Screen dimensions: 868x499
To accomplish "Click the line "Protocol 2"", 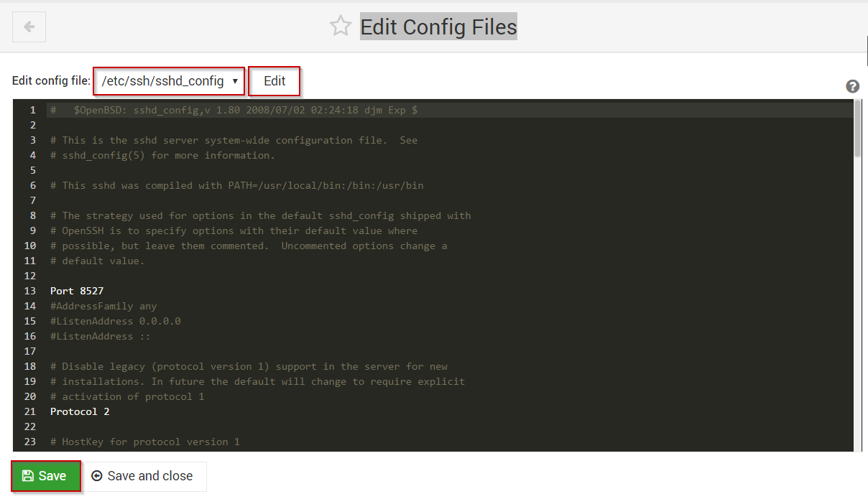I will [x=80, y=411].
